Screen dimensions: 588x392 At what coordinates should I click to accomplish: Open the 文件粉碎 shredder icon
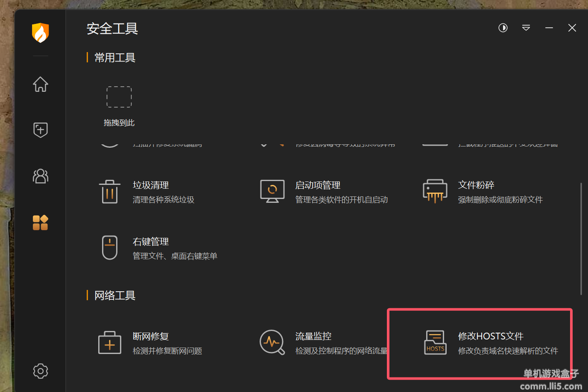tap(435, 191)
